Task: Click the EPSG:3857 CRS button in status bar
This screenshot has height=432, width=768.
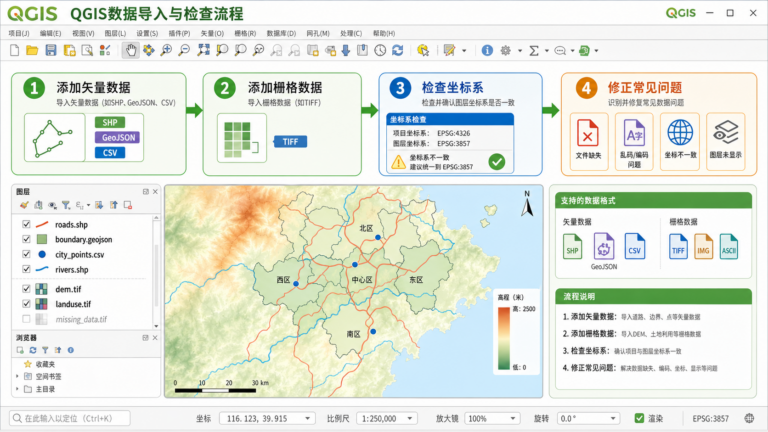Action: pos(710,418)
